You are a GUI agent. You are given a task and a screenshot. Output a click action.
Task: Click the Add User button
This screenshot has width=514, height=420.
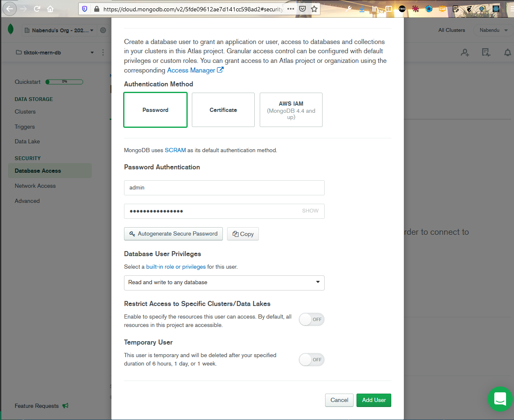click(374, 400)
